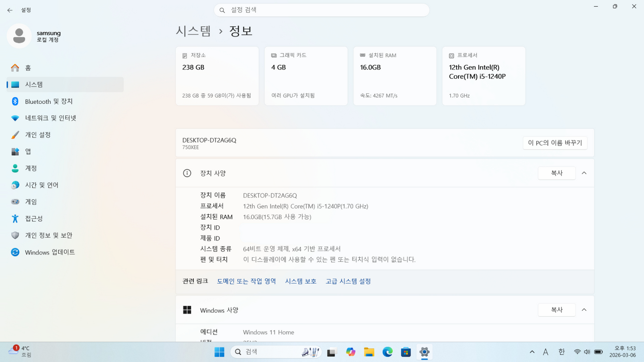This screenshot has width=644, height=362.
Task: Open 게임 (Gaming) settings
Action: [x=31, y=201]
